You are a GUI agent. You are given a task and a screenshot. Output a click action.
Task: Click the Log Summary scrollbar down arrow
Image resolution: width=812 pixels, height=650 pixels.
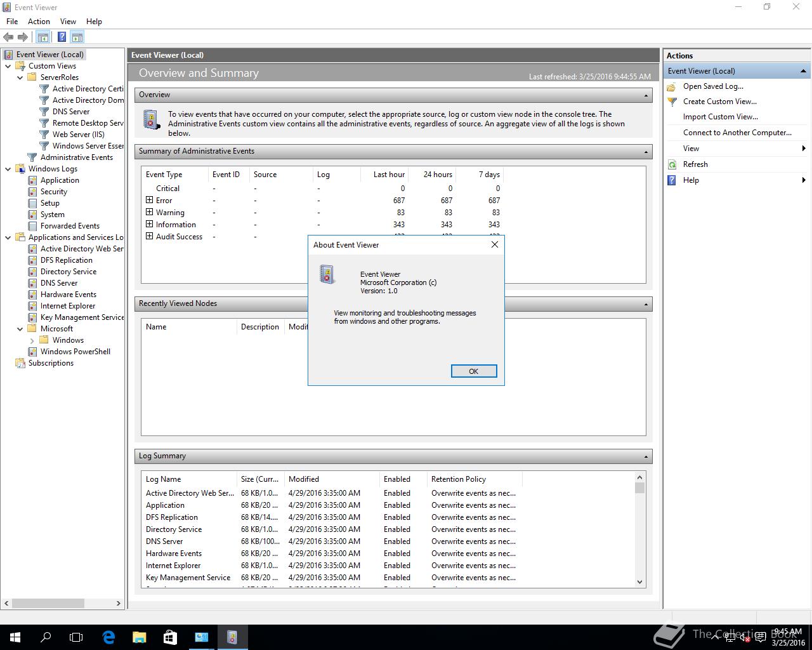click(639, 581)
